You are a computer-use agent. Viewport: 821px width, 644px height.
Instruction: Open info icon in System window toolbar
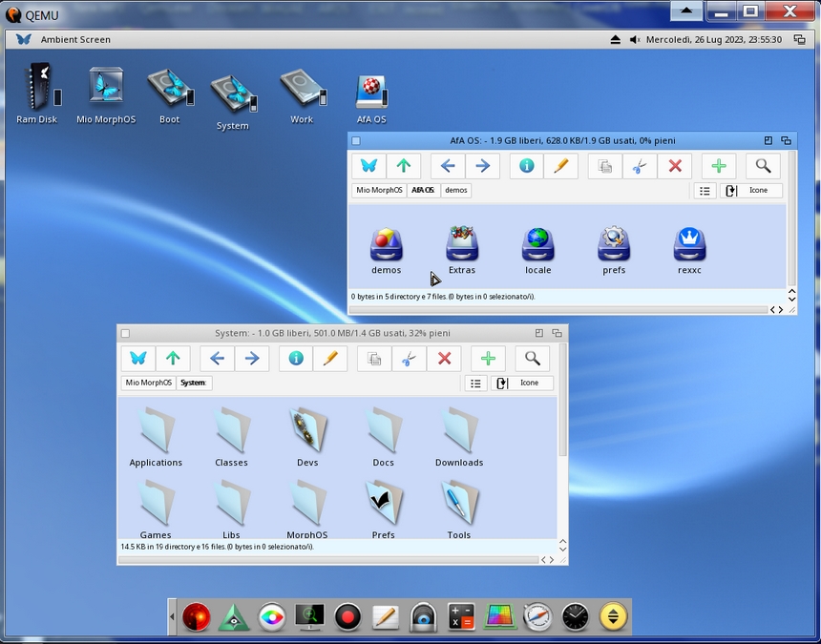pos(296,359)
